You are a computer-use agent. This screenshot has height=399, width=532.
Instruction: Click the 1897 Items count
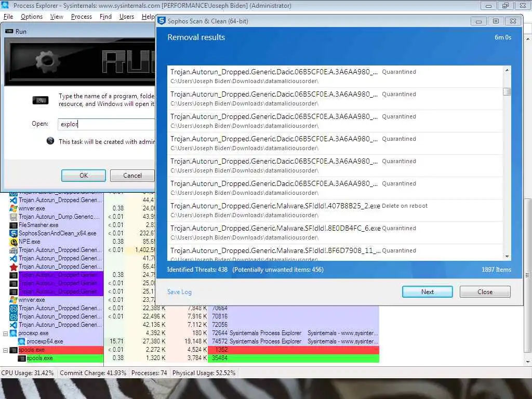click(496, 270)
